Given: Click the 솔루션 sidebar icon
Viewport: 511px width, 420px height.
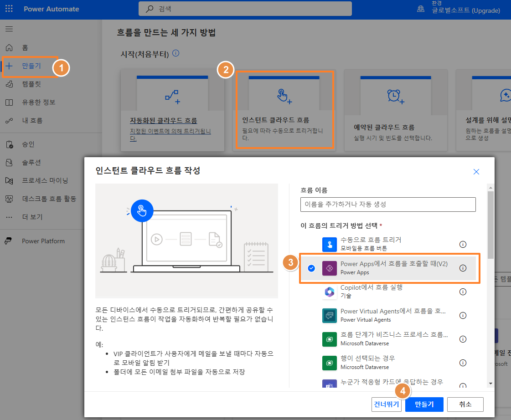Looking at the screenshot, I should [9, 163].
